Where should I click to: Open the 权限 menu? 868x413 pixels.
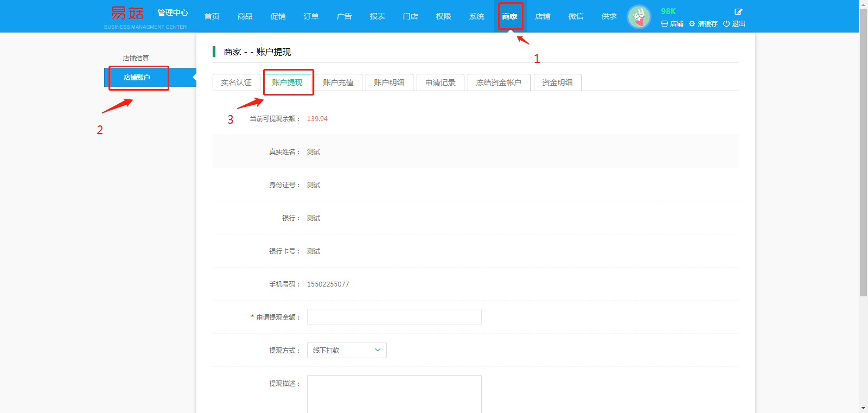[444, 16]
